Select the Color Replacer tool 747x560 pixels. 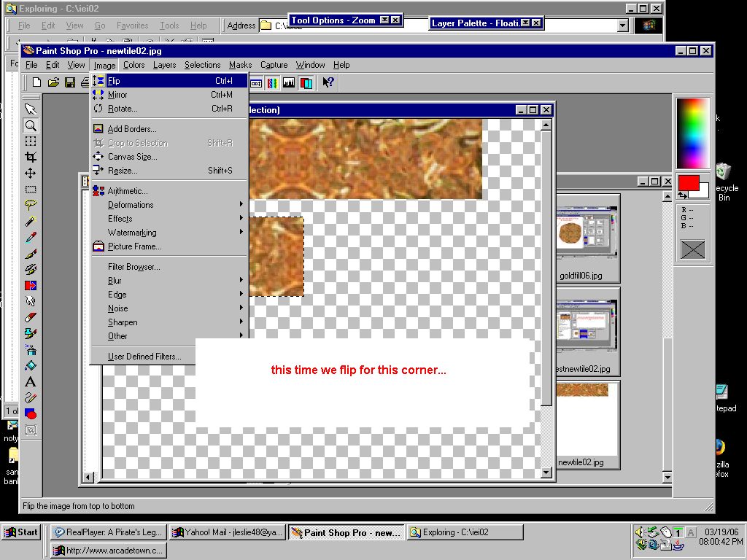coord(31,285)
